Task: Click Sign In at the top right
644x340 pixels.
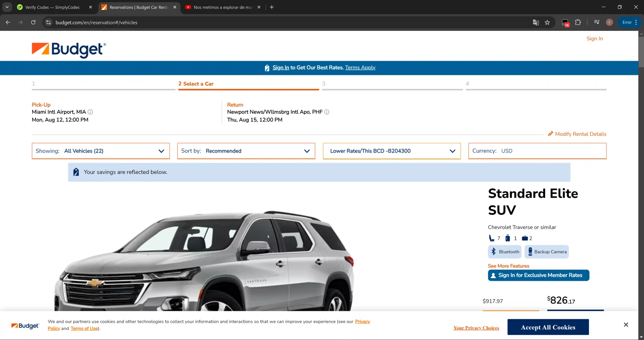Action: [595, 39]
